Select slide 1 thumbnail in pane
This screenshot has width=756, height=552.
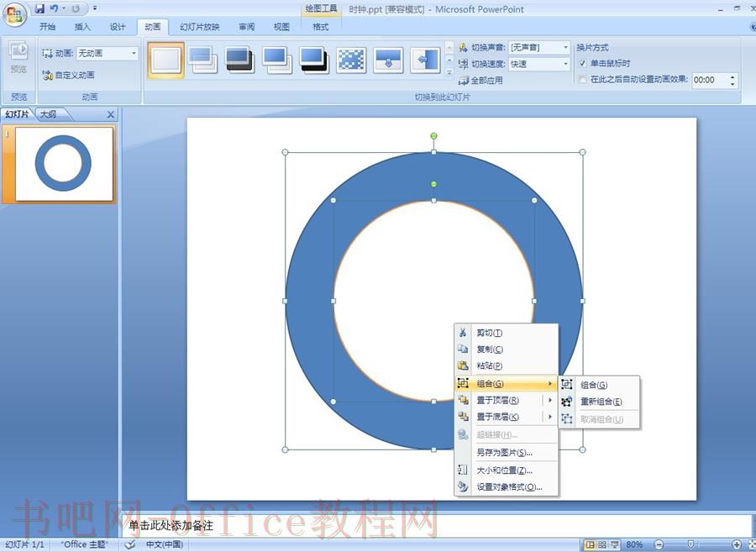[64, 164]
